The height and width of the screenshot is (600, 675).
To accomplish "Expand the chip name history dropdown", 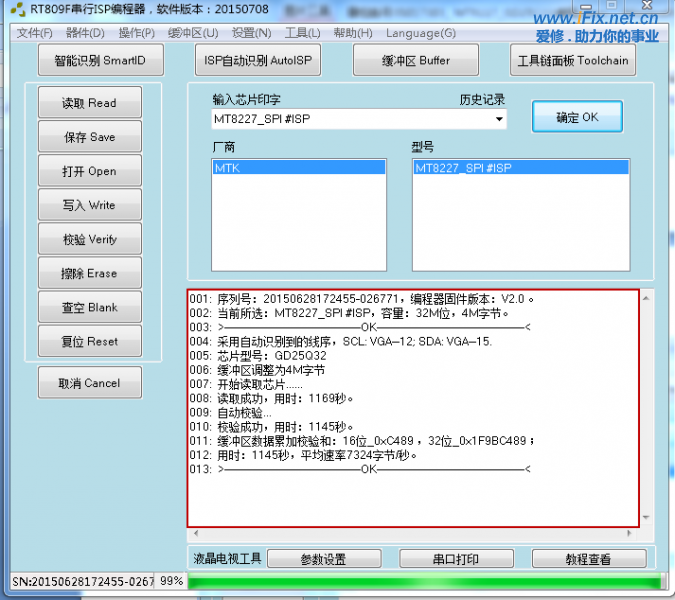I will [x=499, y=119].
